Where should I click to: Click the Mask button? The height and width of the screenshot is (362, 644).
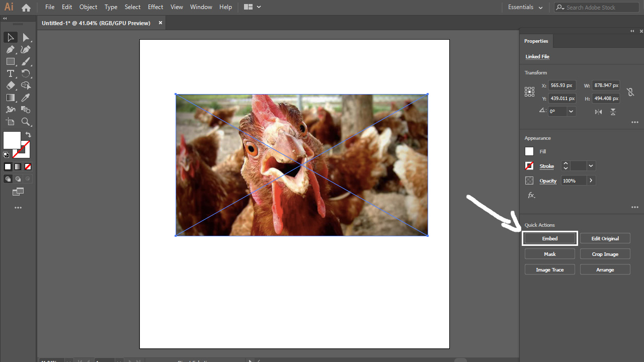pos(550,254)
